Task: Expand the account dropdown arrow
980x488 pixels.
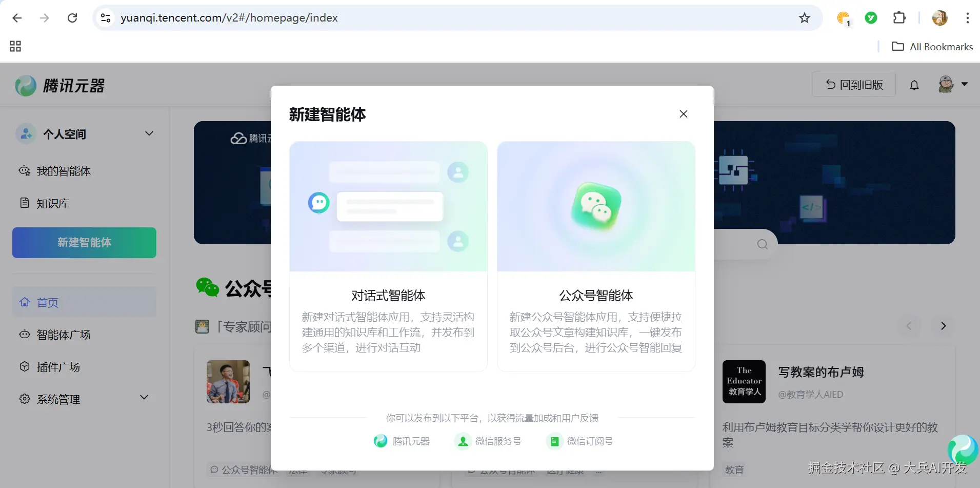Action: pyautogui.click(x=965, y=84)
